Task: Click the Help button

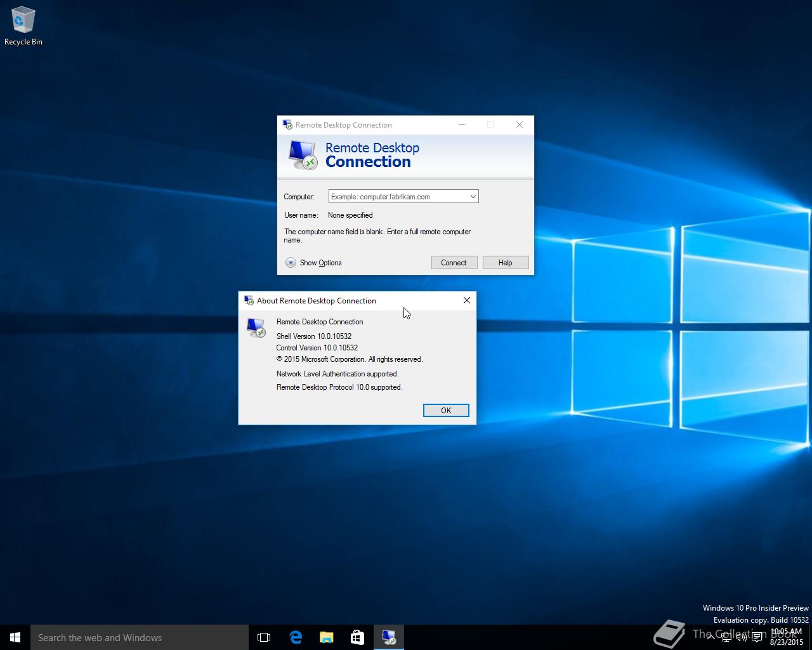Action: pyautogui.click(x=506, y=263)
